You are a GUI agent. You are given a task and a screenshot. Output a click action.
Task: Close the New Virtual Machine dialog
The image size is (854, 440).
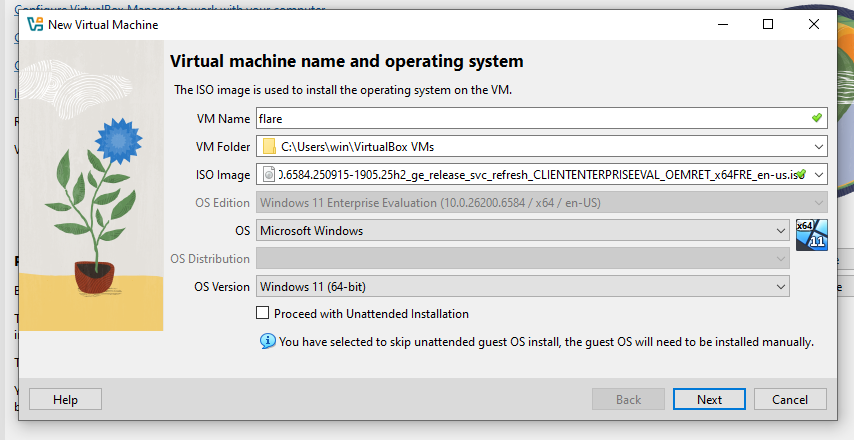click(813, 24)
